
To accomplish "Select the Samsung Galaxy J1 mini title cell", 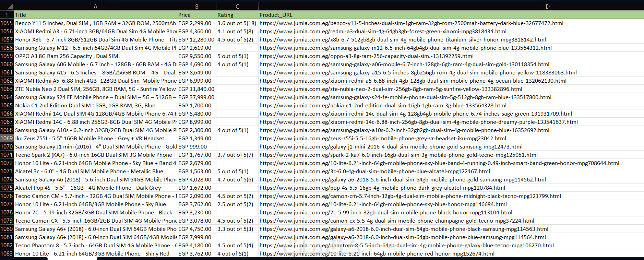I will (95, 146).
